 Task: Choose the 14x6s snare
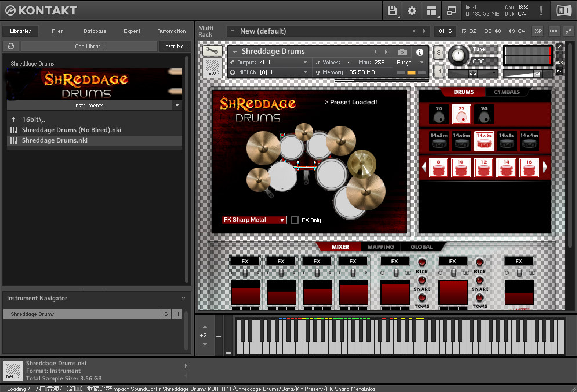(x=484, y=141)
